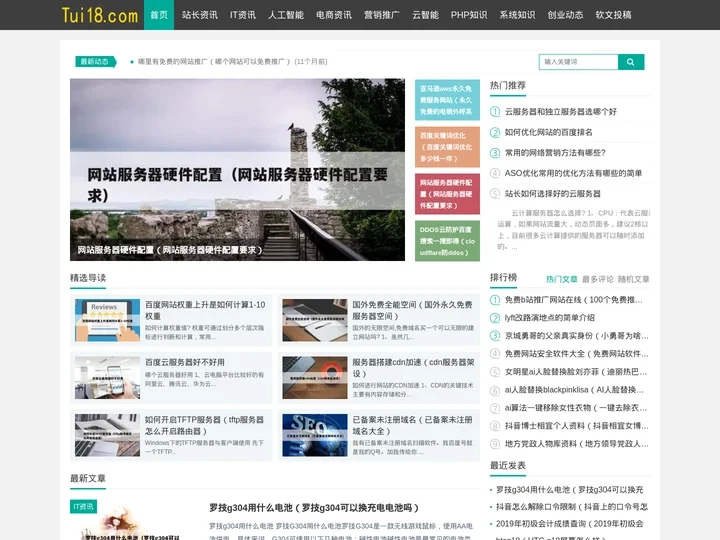Click the IT资讯 category tag
Image resolution: width=720 pixels, height=540 pixels.
(x=83, y=506)
